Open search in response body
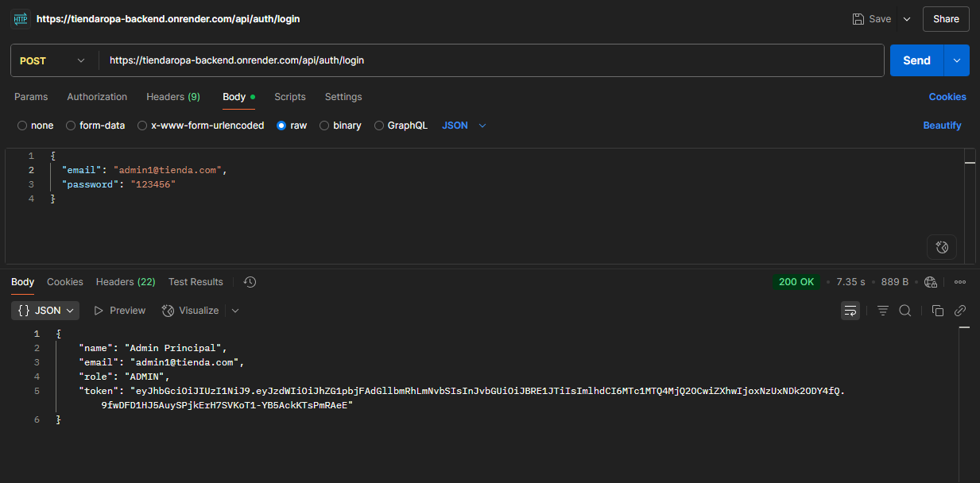This screenshot has height=483, width=980. 904,311
